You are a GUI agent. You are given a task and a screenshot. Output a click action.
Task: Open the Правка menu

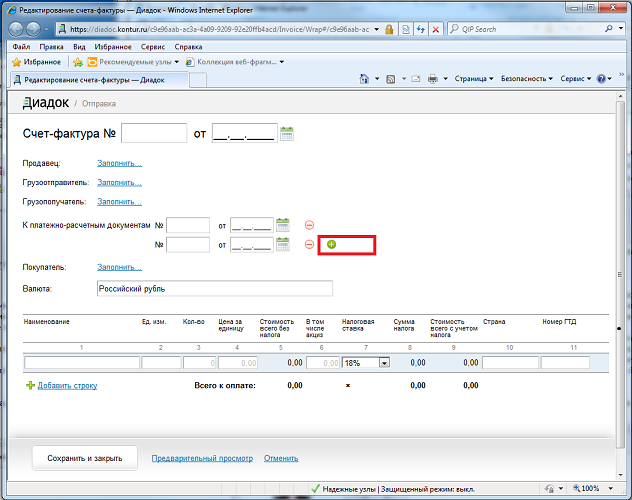tap(51, 47)
